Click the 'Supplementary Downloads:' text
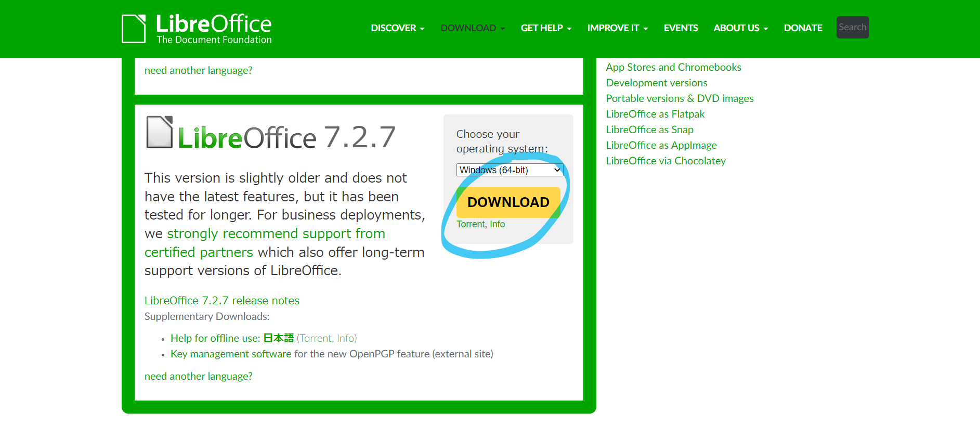Screen dimensions: 980x425 pyautogui.click(x=207, y=316)
